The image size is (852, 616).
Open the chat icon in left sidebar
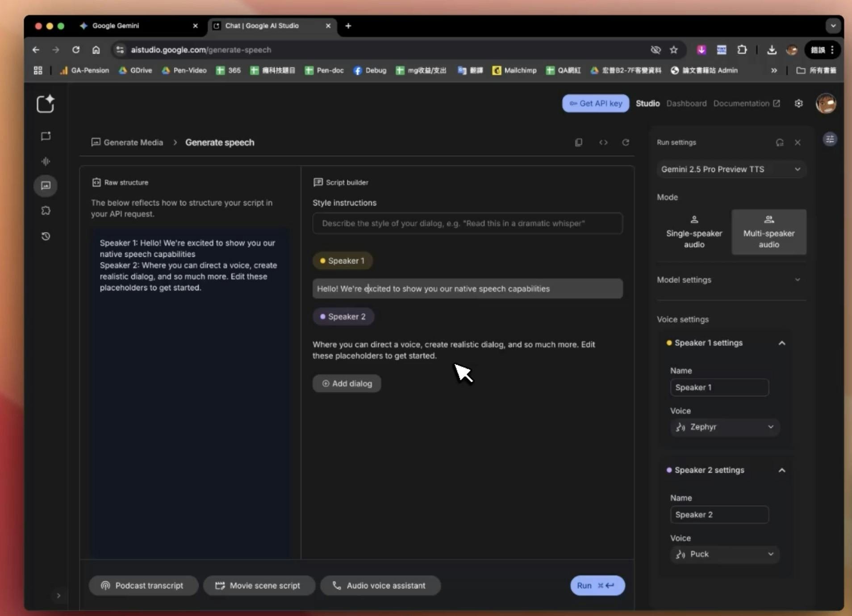coord(46,136)
